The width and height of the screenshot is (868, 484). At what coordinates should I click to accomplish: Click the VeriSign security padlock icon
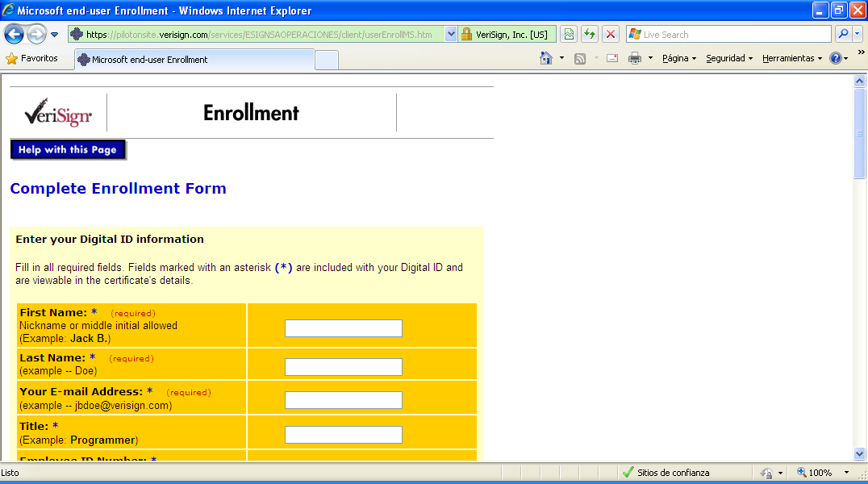pos(466,35)
